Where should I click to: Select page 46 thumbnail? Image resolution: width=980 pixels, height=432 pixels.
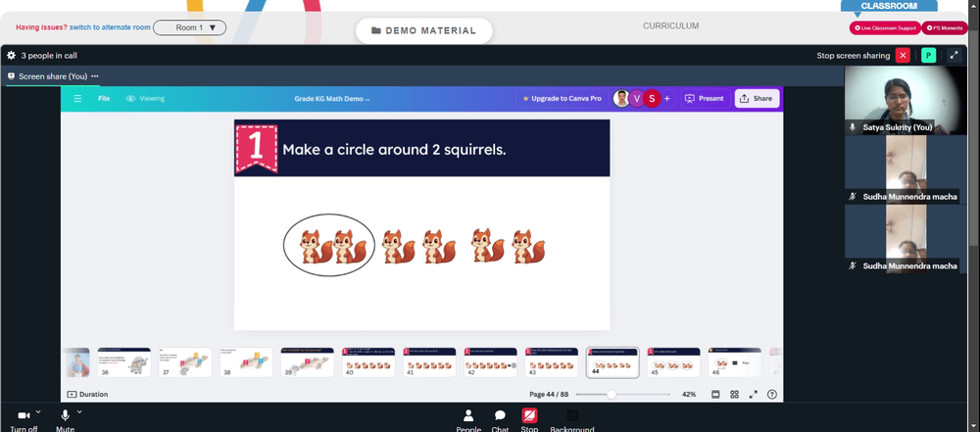735,362
